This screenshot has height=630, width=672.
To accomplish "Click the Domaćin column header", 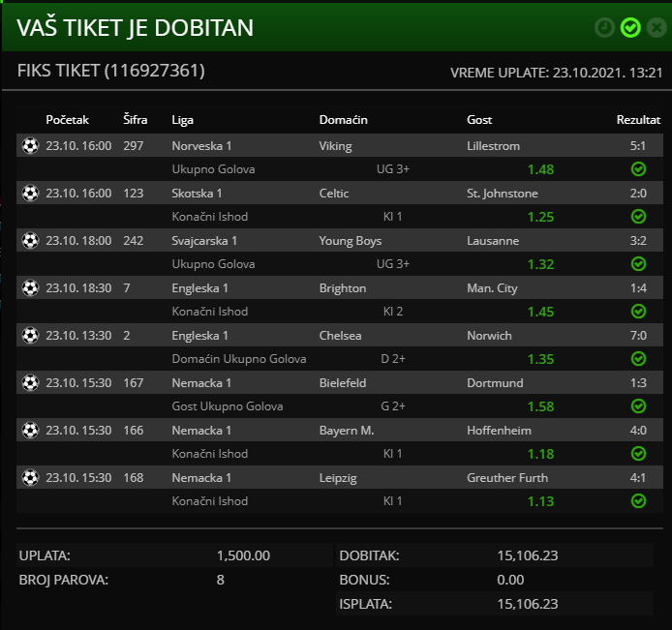I will 344,119.
